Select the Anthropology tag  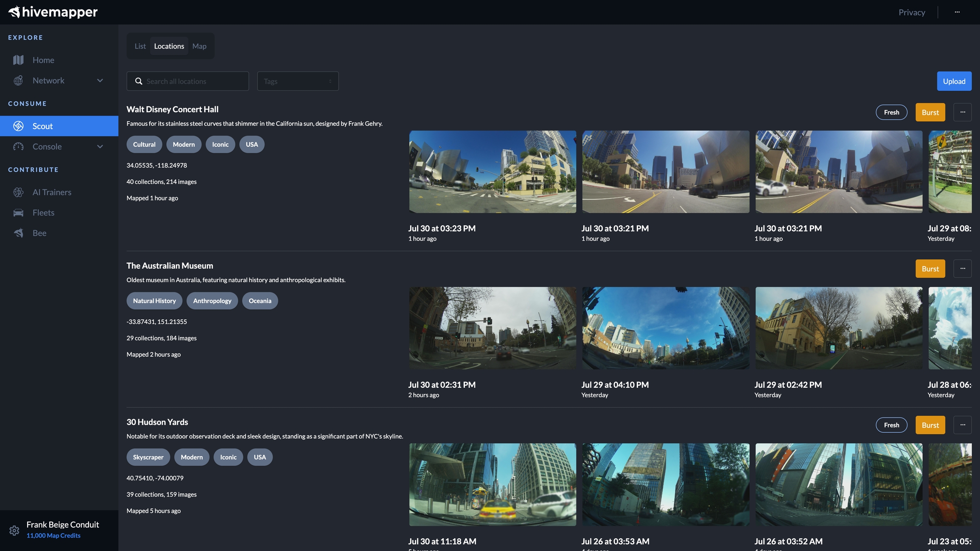pos(212,301)
